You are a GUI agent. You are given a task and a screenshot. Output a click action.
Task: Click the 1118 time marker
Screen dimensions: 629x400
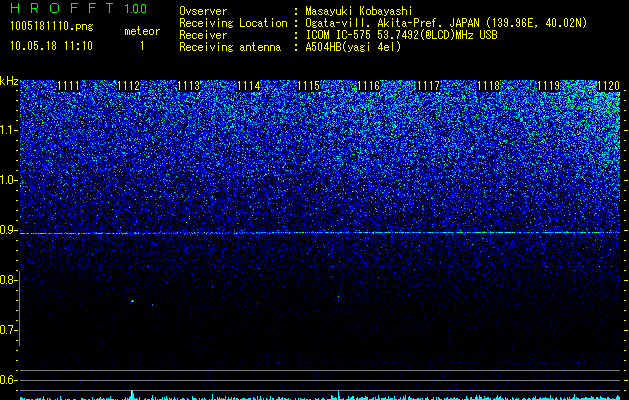[489, 86]
